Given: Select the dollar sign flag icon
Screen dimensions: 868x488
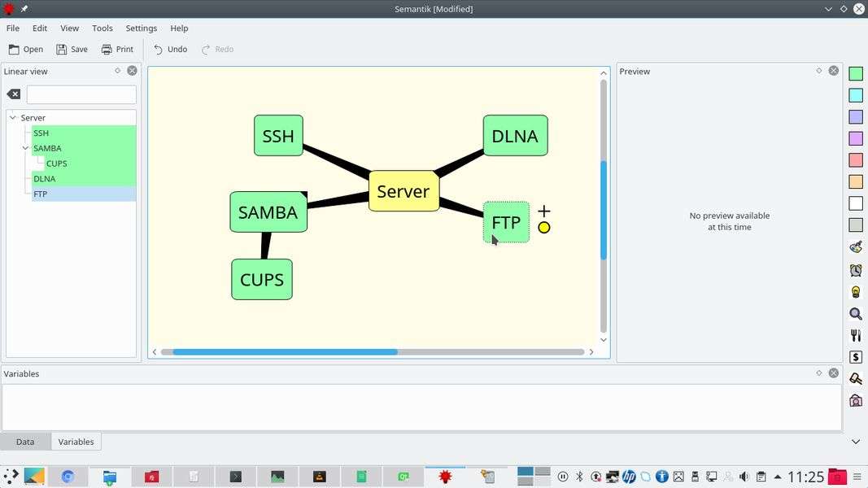Looking at the screenshot, I should pos(856,357).
